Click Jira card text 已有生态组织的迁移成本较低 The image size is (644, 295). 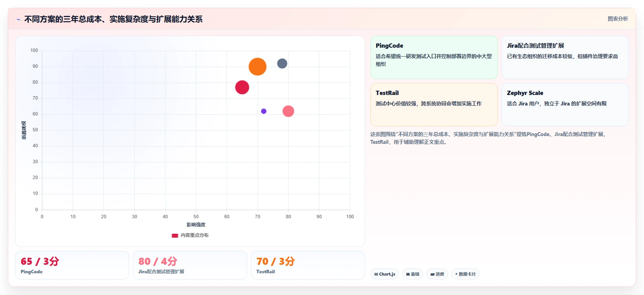pyautogui.click(x=563, y=56)
